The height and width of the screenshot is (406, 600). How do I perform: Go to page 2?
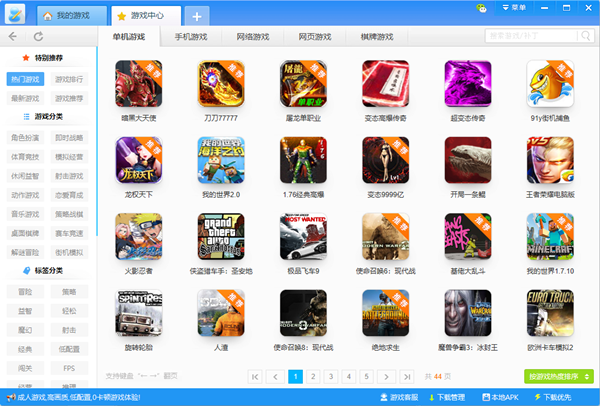[x=313, y=377]
